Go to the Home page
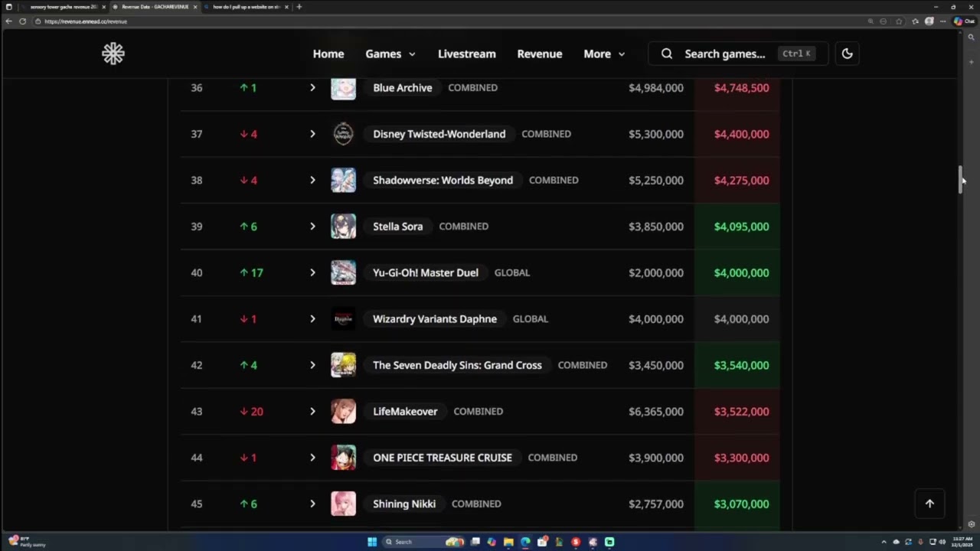Image resolution: width=980 pixels, height=551 pixels. pyautogui.click(x=328, y=54)
